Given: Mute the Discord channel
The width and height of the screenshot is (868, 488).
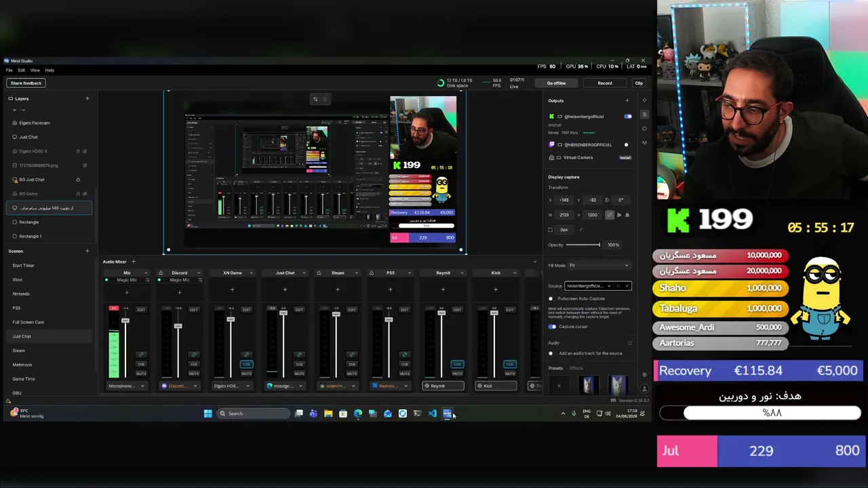Looking at the screenshot, I should pyautogui.click(x=194, y=373).
